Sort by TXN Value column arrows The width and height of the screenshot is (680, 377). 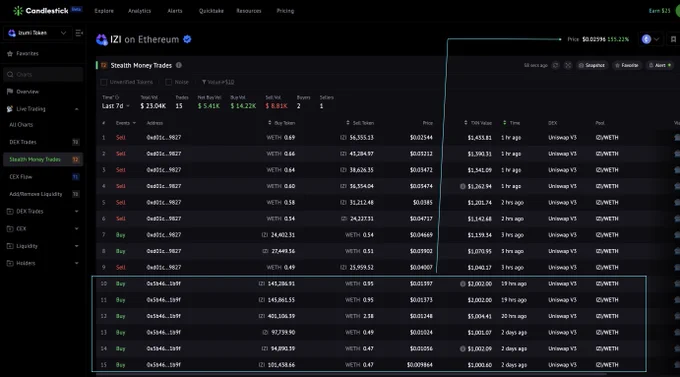click(466, 123)
